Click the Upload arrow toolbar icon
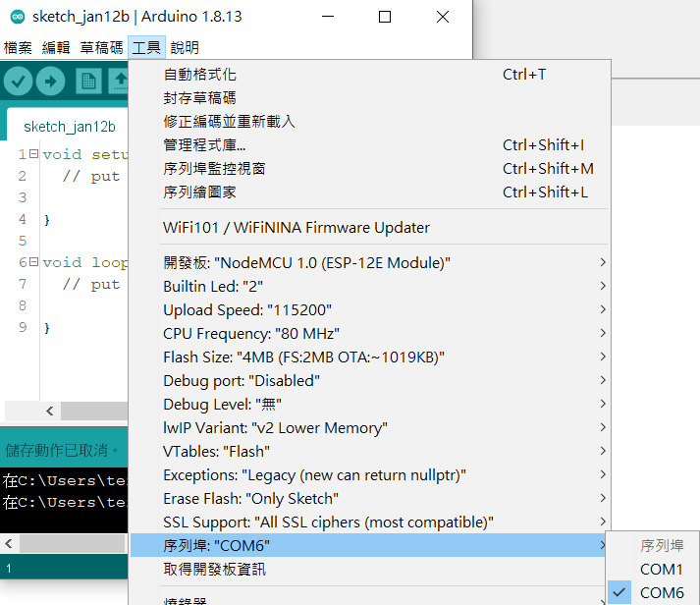This screenshot has width=700, height=605. [50, 82]
